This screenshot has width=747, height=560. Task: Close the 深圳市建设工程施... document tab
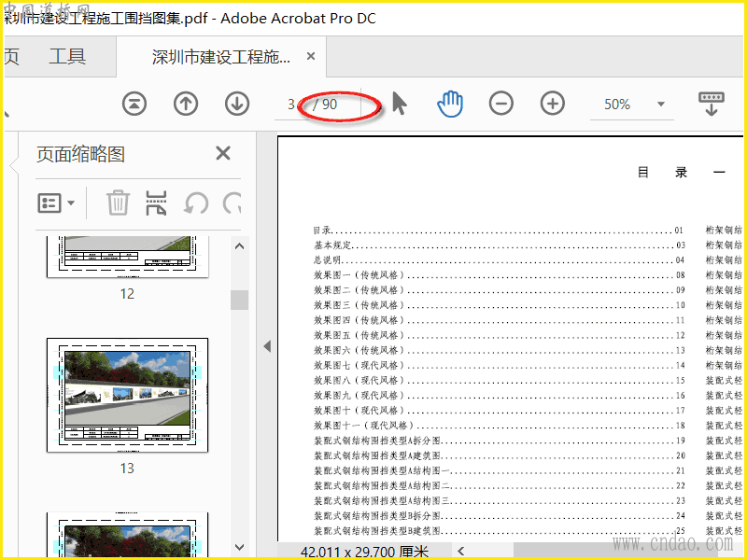tap(311, 57)
